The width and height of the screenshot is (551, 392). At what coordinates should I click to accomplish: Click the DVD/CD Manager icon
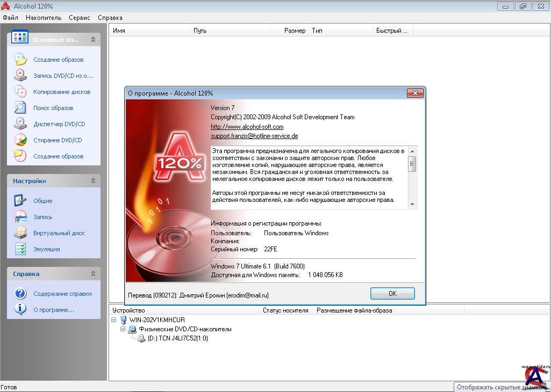tap(20, 124)
